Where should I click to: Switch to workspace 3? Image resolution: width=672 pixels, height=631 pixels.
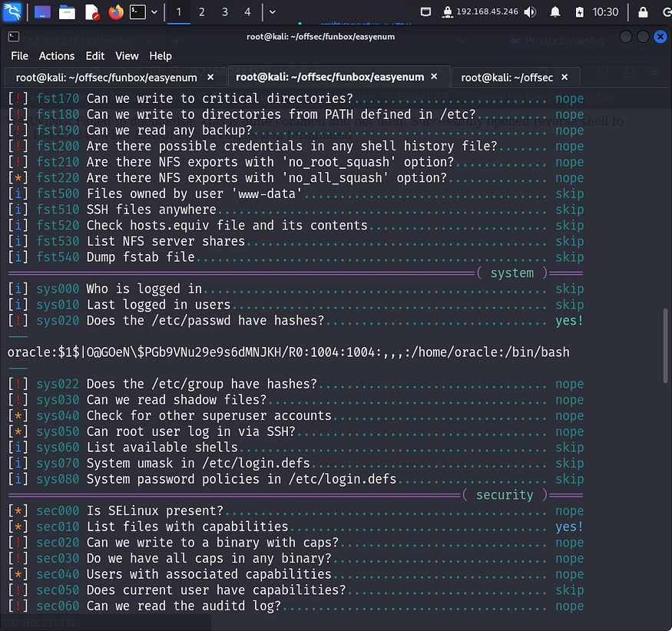coord(224,12)
